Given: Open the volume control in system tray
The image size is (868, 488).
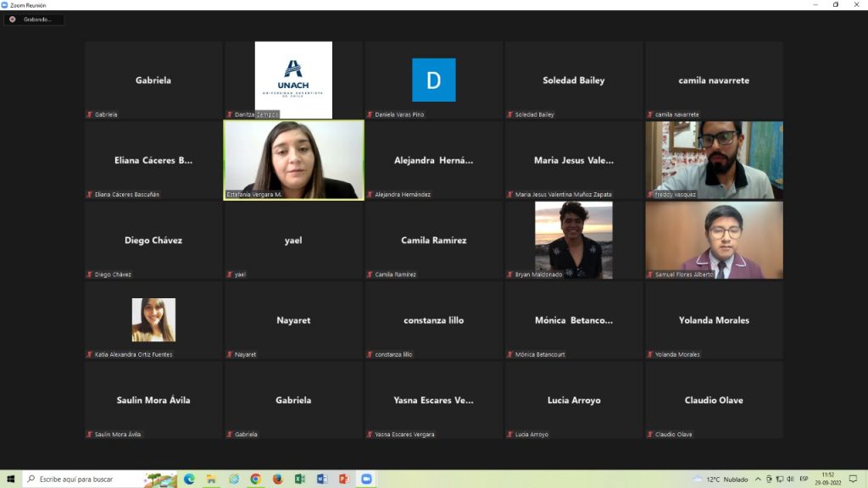Looking at the screenshot, I should (790, 479).
